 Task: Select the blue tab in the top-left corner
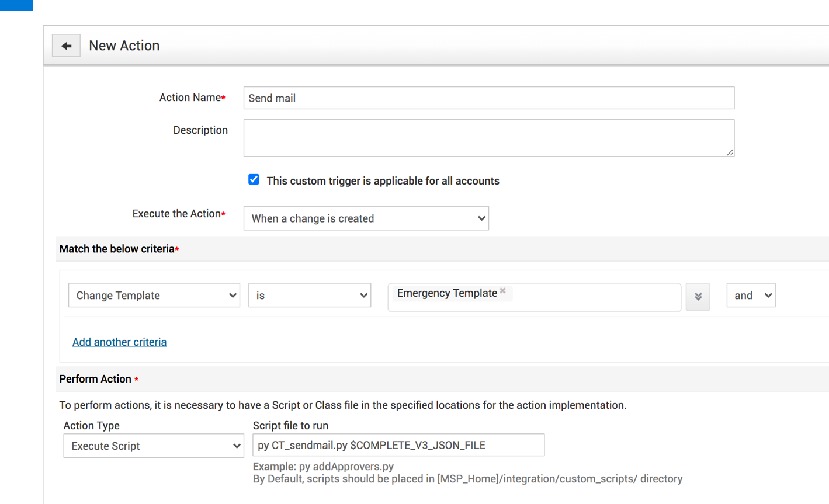(16, 5)
